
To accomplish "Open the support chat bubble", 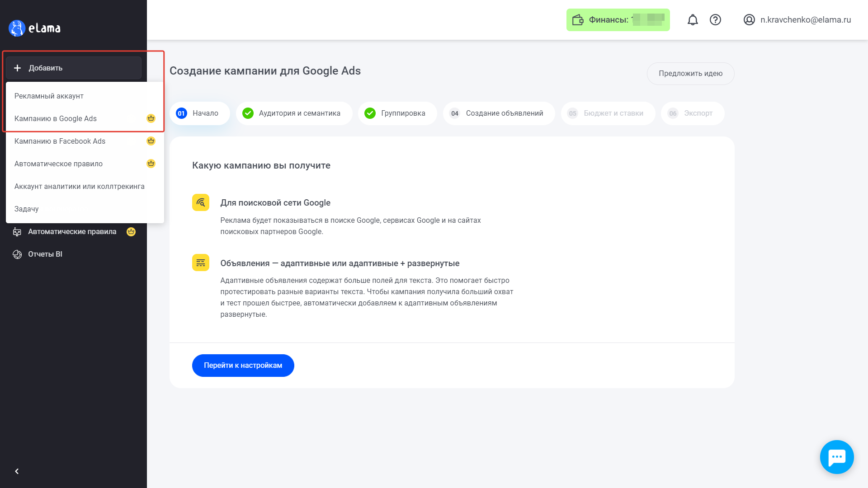I will tap(837, 457).
